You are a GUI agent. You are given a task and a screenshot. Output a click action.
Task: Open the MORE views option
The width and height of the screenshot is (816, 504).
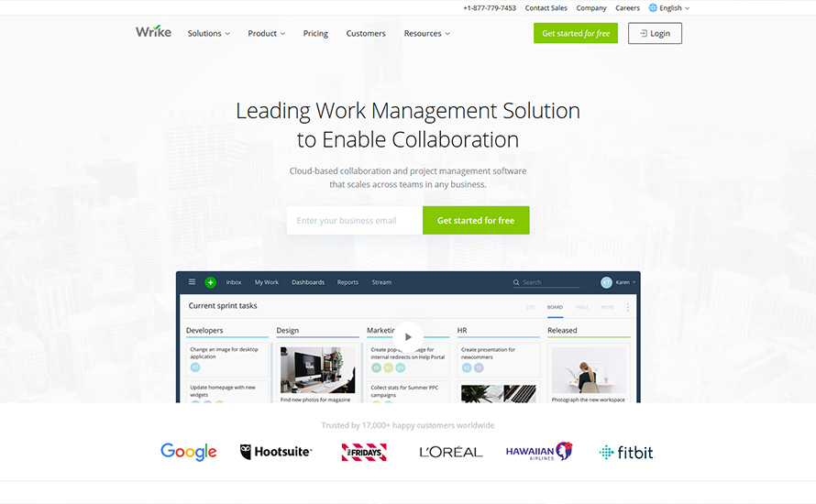click(607, 307)
